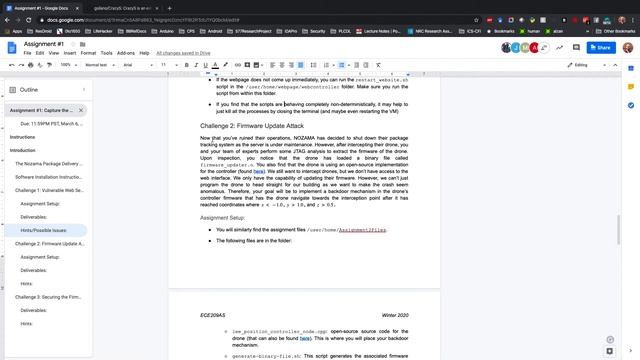
Task: Expand numbered list options arrow
Action: pos(333,65)
